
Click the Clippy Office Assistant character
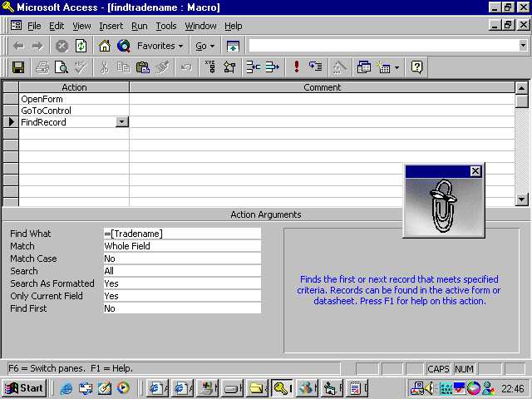click(443, 205)
